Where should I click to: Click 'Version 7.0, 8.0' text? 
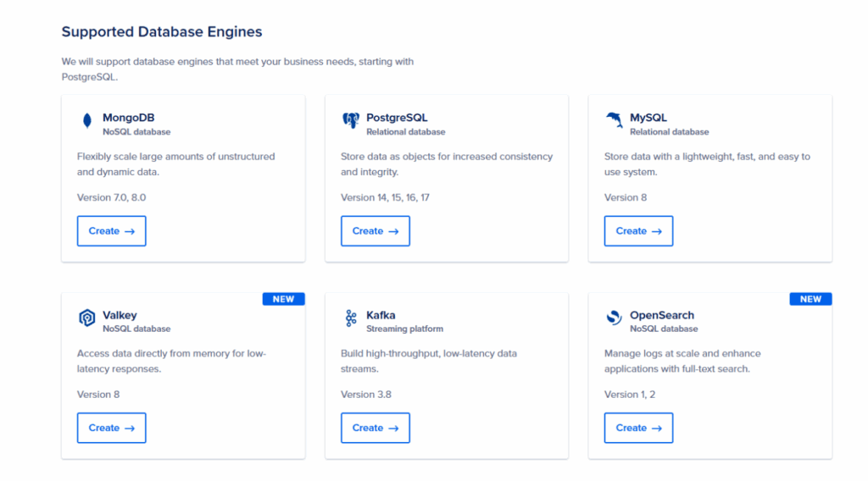click(111, 197)
